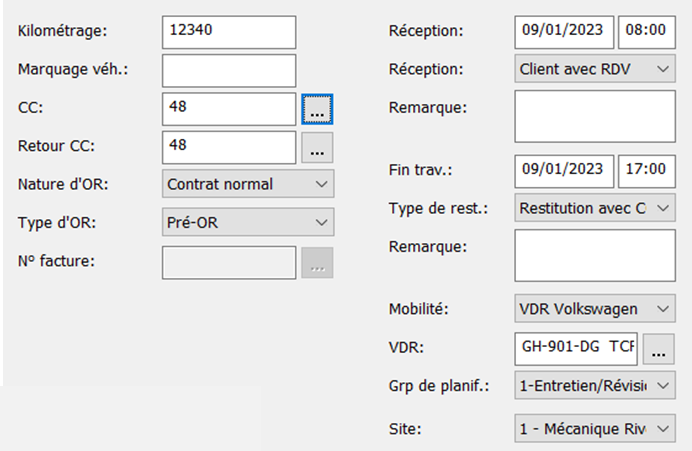Viewport: 692px width, 451px height.
Task: Click the CC text field
Action: pyautogui.click(x=229, y=109)
